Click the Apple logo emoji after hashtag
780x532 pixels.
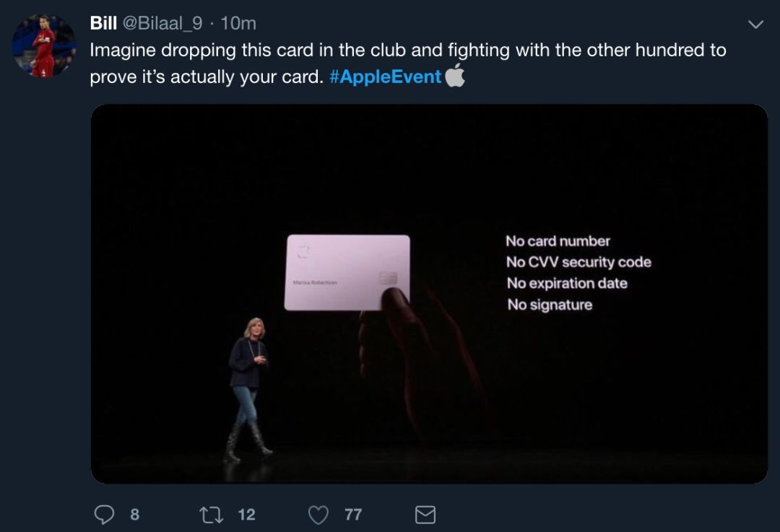coord(455,75)
